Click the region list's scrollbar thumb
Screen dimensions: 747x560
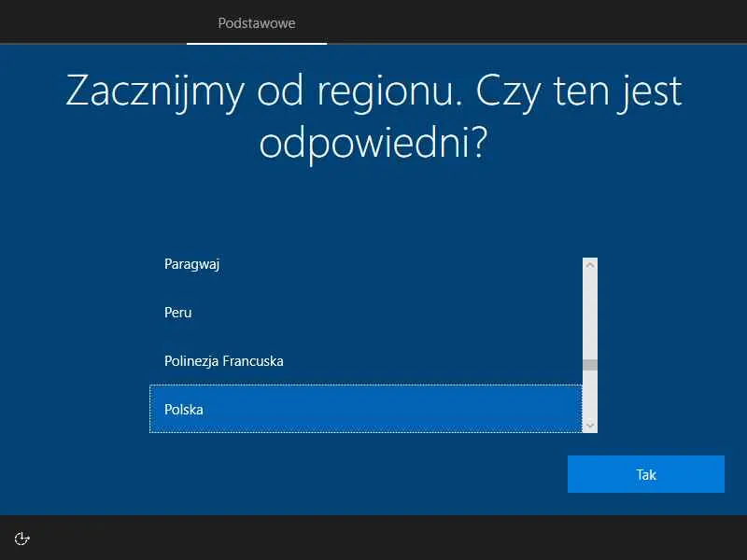(x=590, y=365)
